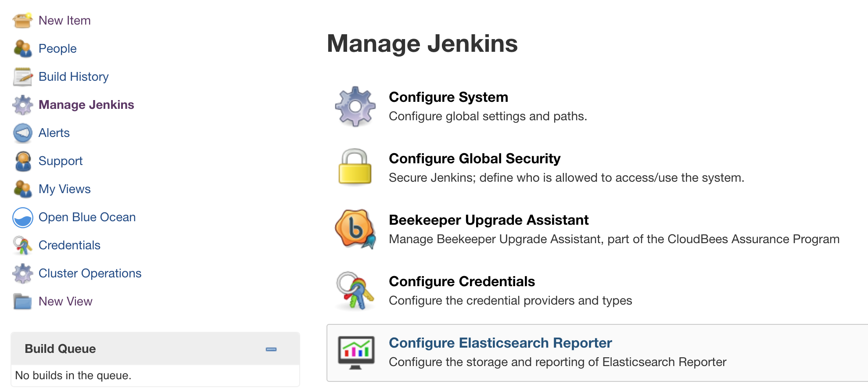Click the Support headset icon
The width and height of the screenshot is (868, 388).
22,161
